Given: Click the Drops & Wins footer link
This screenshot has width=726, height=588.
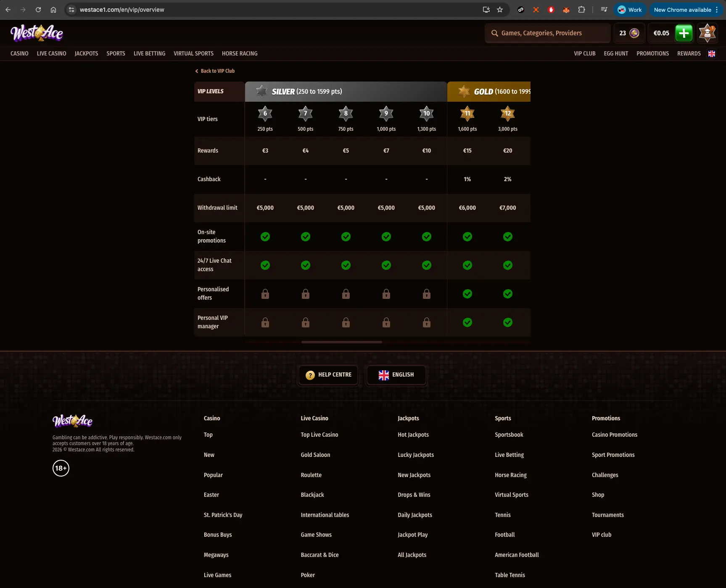Looking at the screenshot, I should (x=414, y=495).
